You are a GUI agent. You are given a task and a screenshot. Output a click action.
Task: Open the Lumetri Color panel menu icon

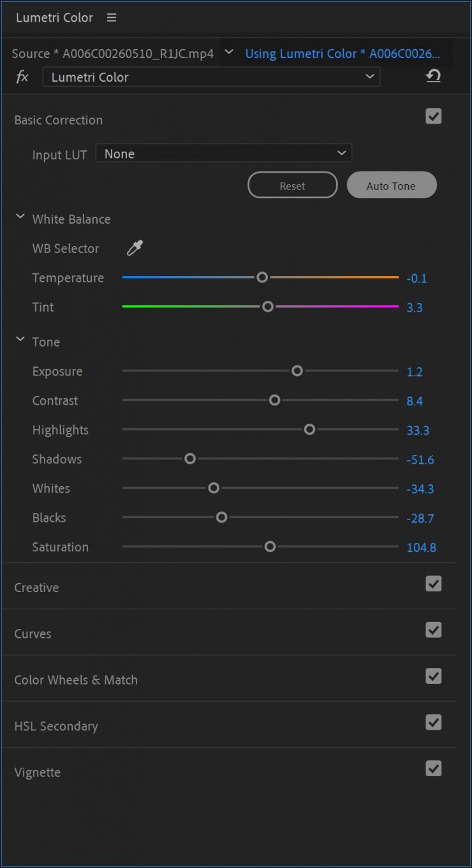pos(112,18)
